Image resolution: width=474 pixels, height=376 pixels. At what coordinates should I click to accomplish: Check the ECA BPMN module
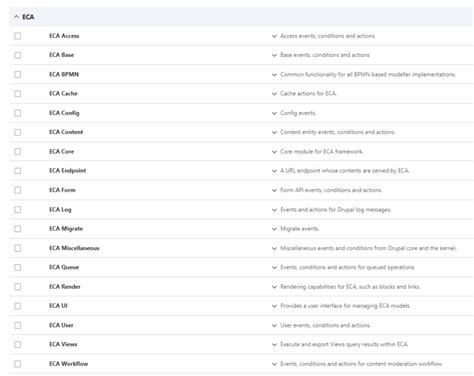(18, 74)
